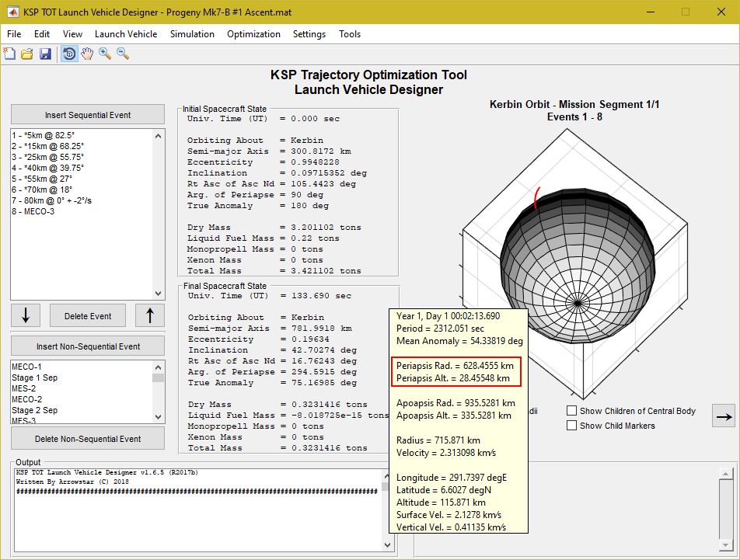Click right-side vertical slider up arrow
Screen dimensions: 740x560
click(725, 474)
